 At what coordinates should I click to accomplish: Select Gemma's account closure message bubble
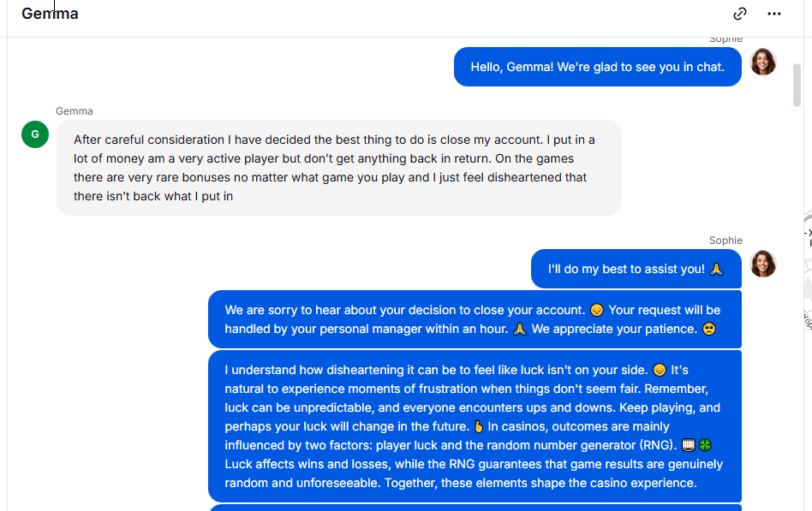pyautogui.click(x=338, y=168)
